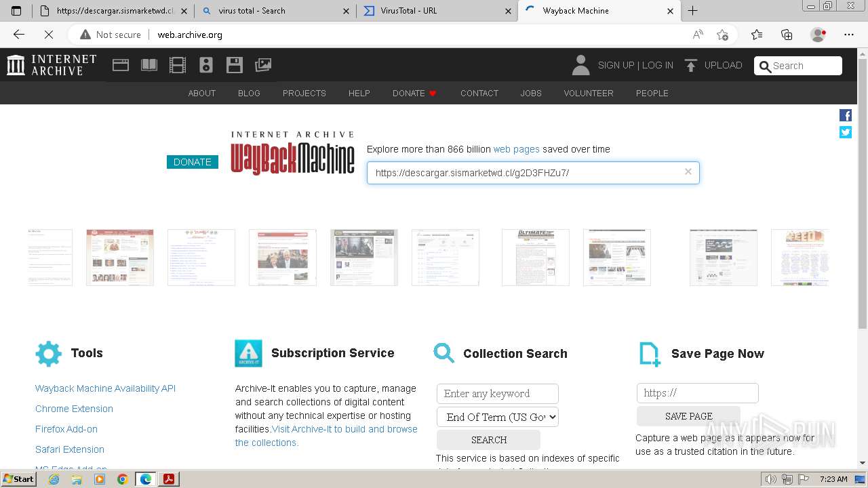Open the JOBS menu item
Screen dimensions: 868x488
(531, 93)
